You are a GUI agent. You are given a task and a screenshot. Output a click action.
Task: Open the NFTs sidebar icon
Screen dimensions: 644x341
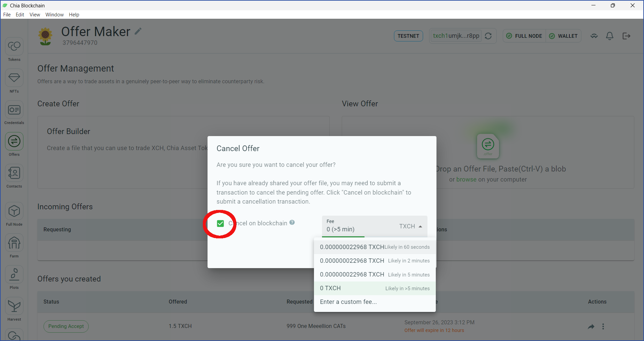point(14,78)
